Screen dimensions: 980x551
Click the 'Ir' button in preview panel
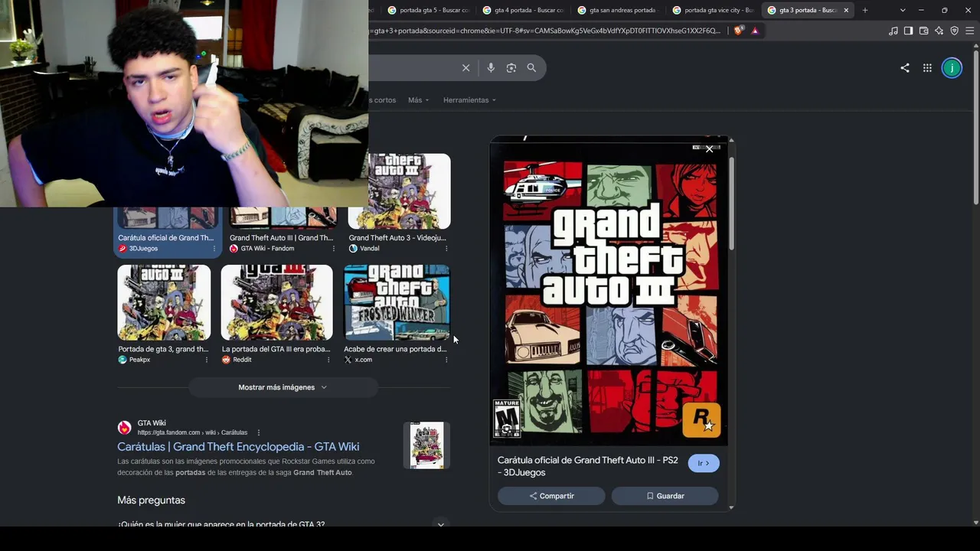704,464
